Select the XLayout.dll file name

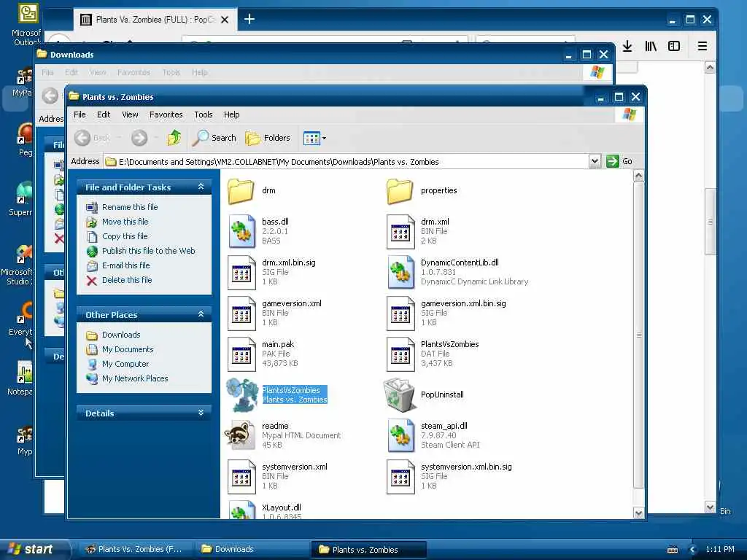[x=281, y=507]
